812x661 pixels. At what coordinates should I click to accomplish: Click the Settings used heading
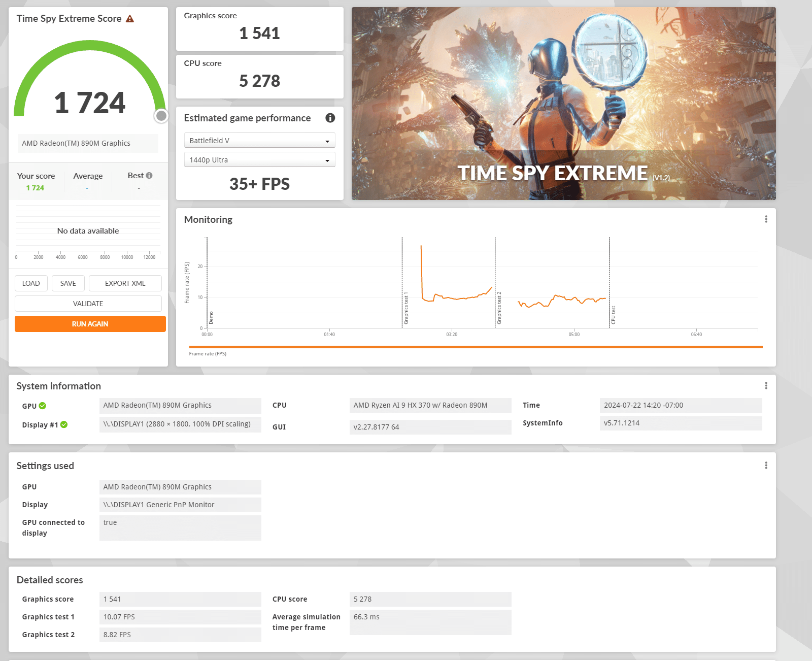pos(45,466)
